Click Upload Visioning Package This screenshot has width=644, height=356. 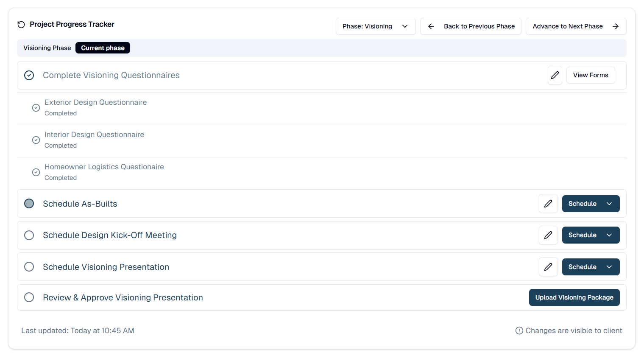574,297
